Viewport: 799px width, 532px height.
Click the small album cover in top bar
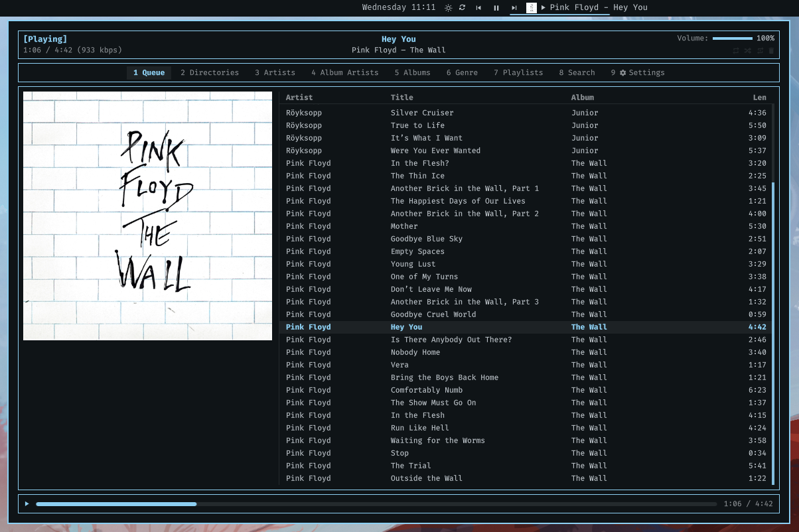531,8
